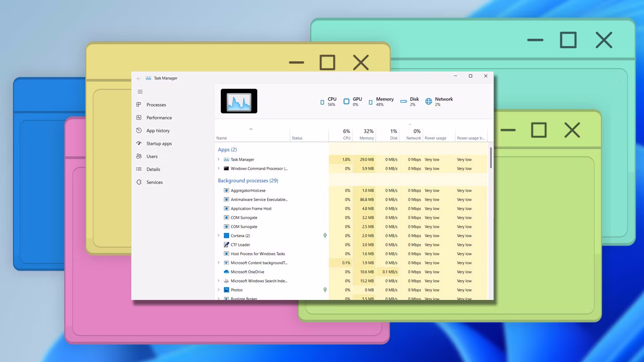The height and width of the screenshot is (362, 644).
Task: Switch to the Performance page
Action: pyautogui.click(x=159, y=118)
